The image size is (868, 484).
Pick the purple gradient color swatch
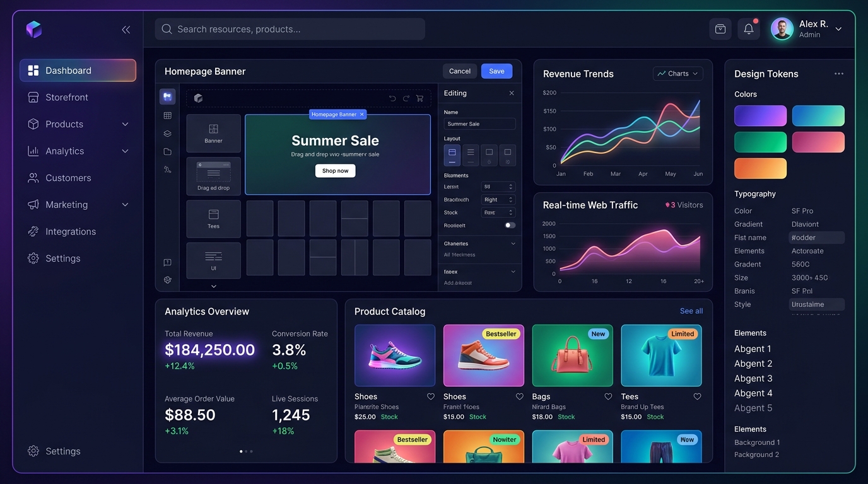click(x=760, y=116)
